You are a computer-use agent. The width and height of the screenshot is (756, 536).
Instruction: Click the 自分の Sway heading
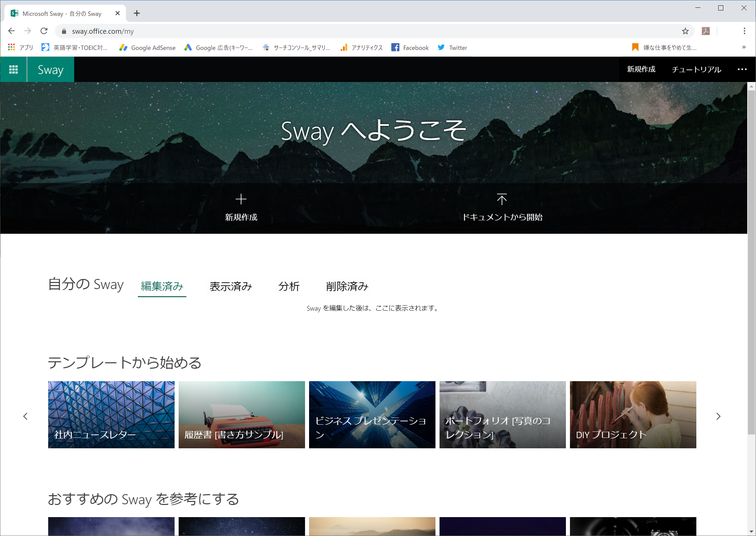pyautogui.click(x=86, y=284)
